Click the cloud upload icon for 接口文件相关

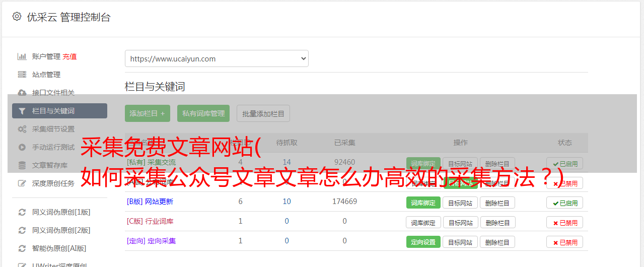point(22,93)
